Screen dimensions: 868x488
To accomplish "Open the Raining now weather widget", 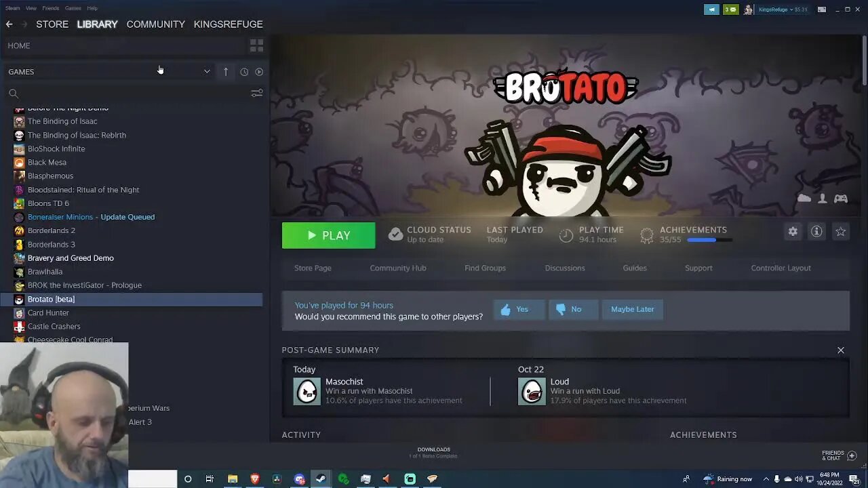I will pyautogui.click(x=727, y=479).
